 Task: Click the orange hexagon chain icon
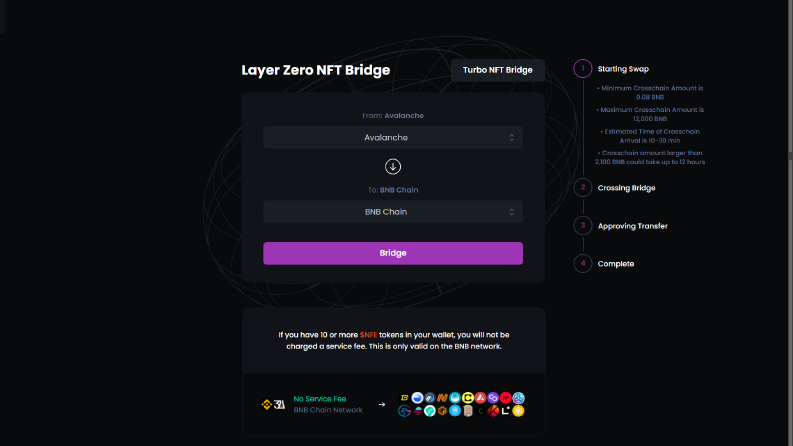tap(443, 411)
